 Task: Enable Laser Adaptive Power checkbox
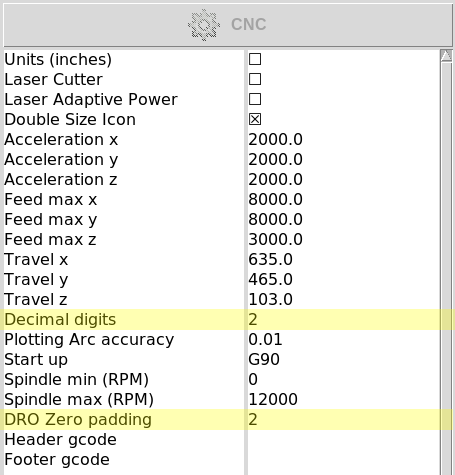tap(255, 99)
